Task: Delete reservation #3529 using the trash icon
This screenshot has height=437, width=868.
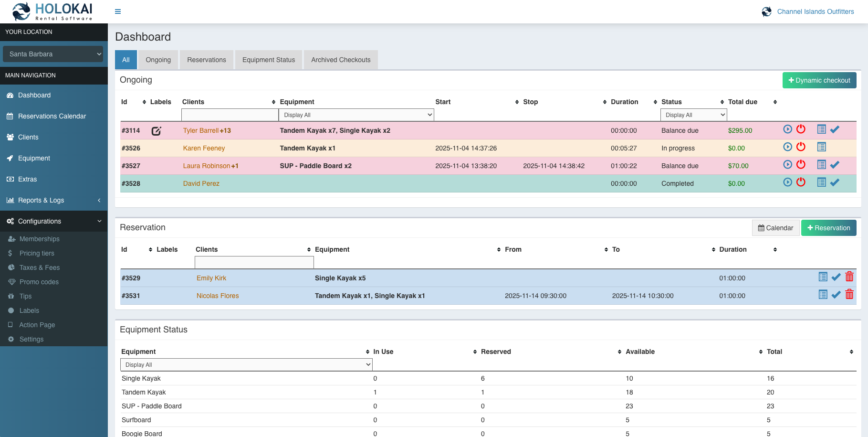Action: [x=849, y=277]
